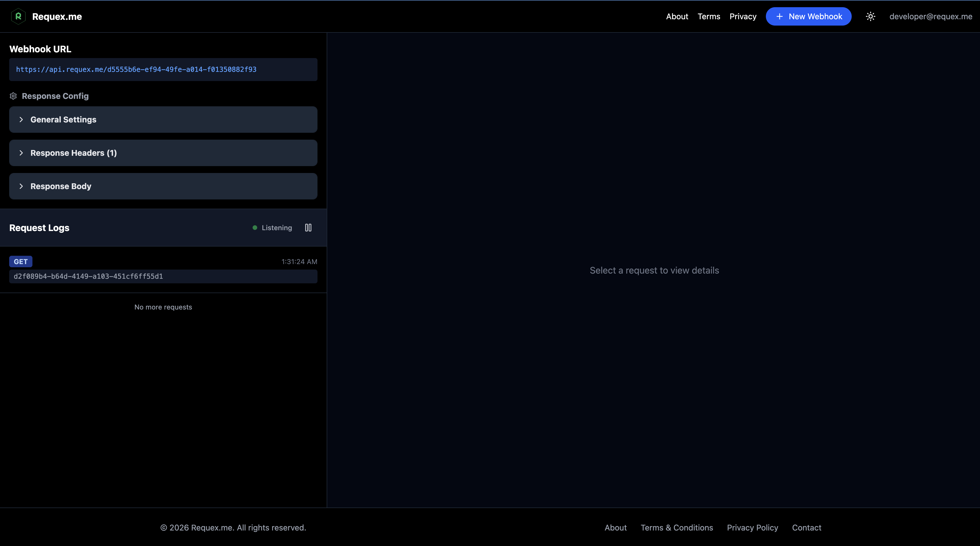Pause request listening with the pause icon
The width and height of the screenshot is (980, 546).
coord(308,228)
